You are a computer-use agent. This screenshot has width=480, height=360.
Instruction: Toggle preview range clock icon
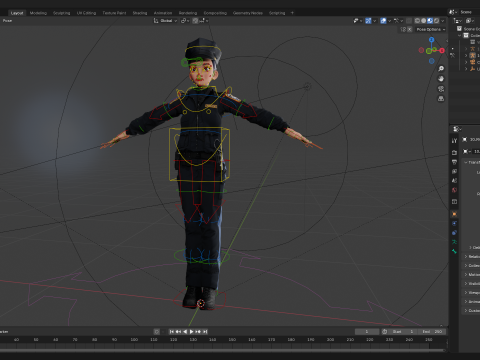coord(384,332)
